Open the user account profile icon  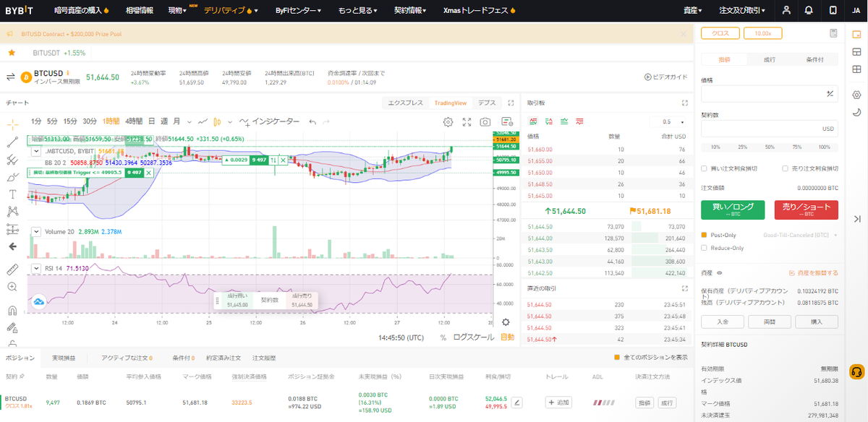click(x=786, y=10)
